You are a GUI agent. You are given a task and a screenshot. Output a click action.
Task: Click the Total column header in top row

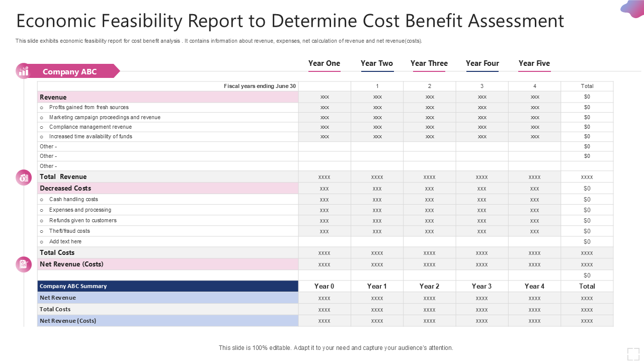pyautogui.click(x=587, y=86)
